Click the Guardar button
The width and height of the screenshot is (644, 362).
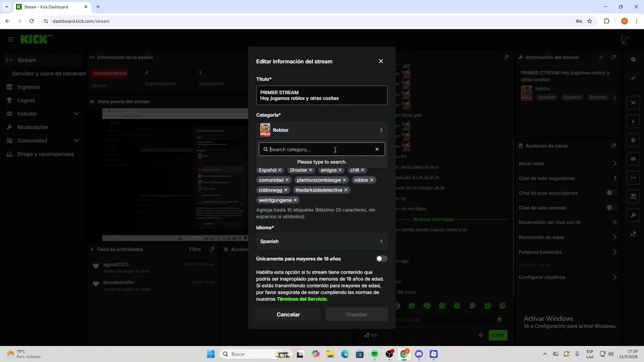click(x=357, y=315)
